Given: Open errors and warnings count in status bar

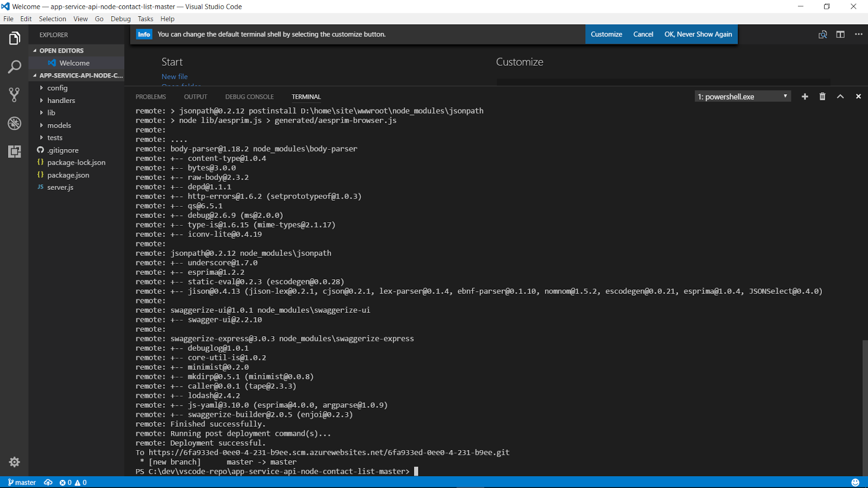Looking at the screenshot, I should pyautogui.click(x=73, y=483).
